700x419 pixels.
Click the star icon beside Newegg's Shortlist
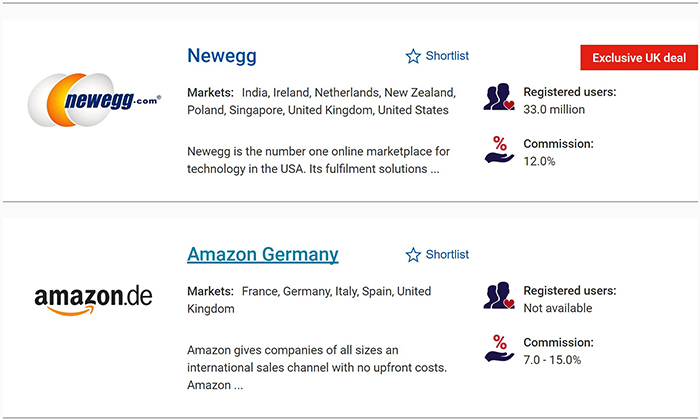[413, 56]
